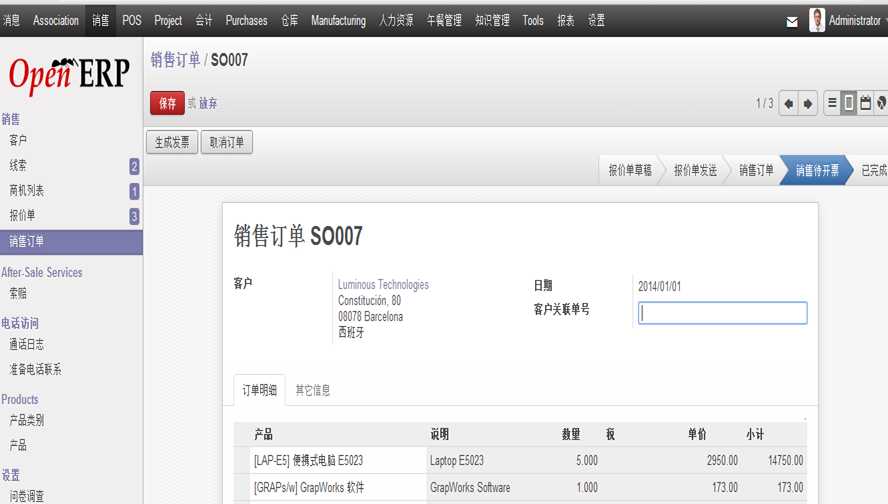Viewport: 888px width, 504px height.
Task: Open Administrator user dropdown
Action: [855, 20]
